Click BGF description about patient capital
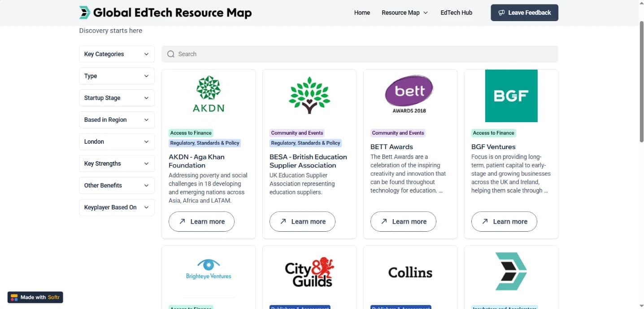 (x=511, y=173)
